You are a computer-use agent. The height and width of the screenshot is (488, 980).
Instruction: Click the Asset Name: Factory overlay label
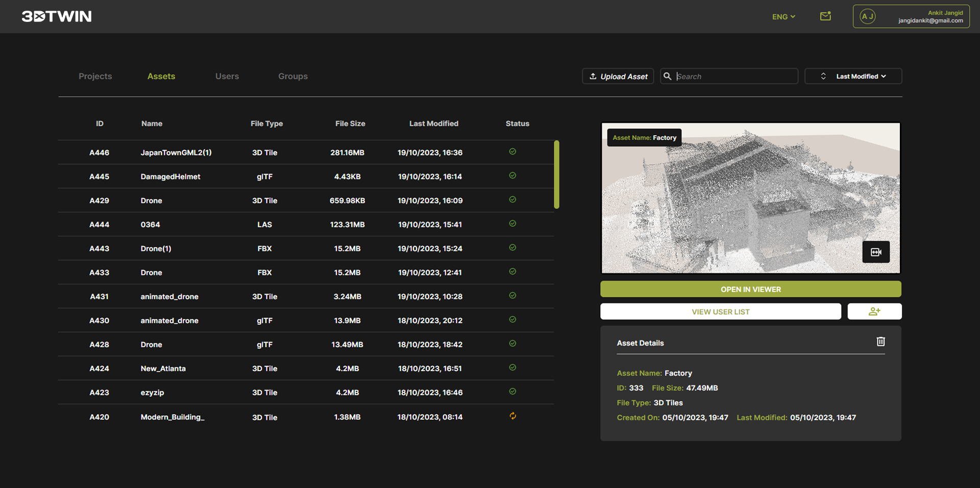pos(644,138)
